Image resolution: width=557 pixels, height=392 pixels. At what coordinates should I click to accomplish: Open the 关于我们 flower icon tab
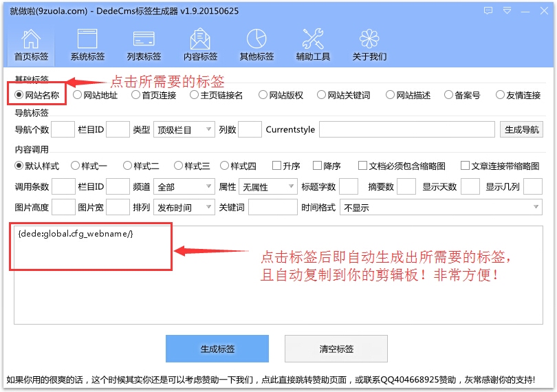[x=369, y=45]
